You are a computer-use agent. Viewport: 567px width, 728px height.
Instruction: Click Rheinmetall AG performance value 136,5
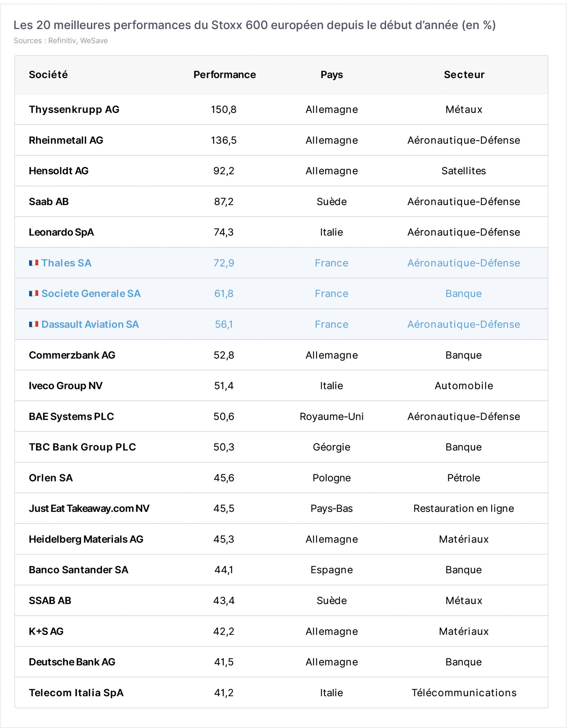(x=224, y=140)
